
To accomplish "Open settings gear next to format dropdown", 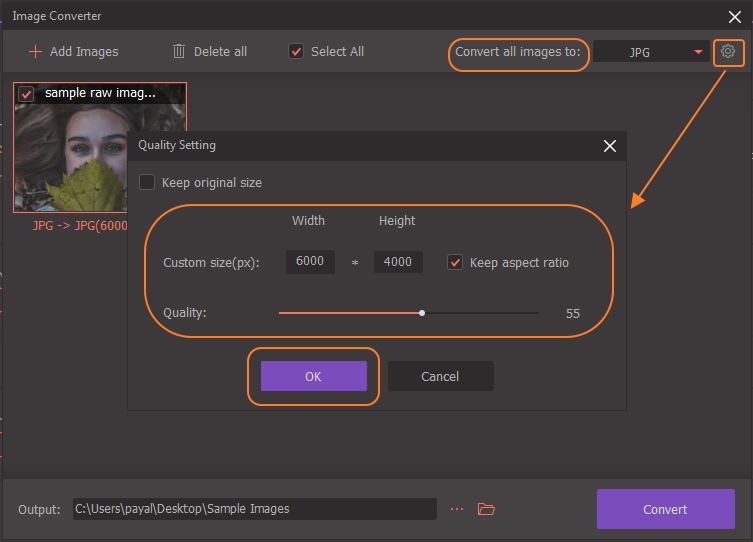I will (x=728, y=51).
